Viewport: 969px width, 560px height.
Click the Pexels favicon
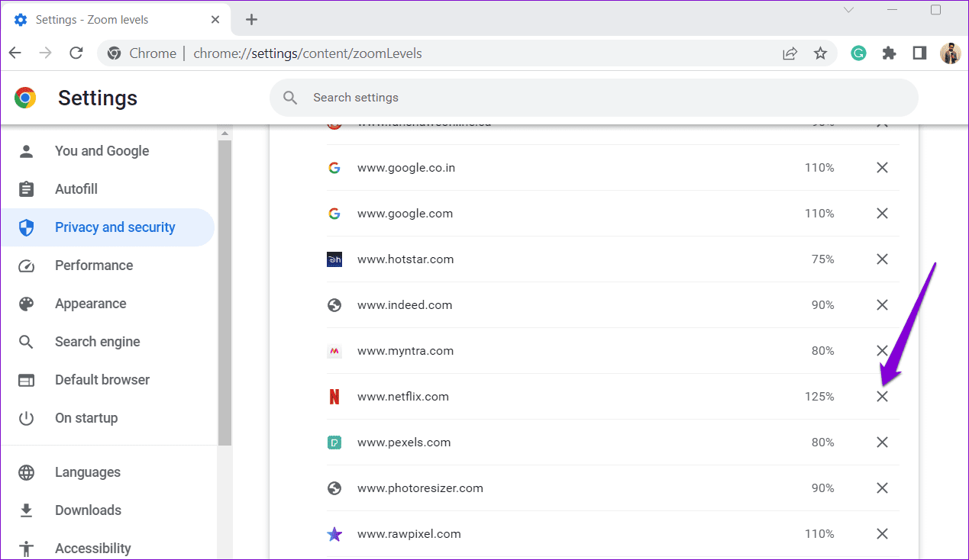coord(334,443)
